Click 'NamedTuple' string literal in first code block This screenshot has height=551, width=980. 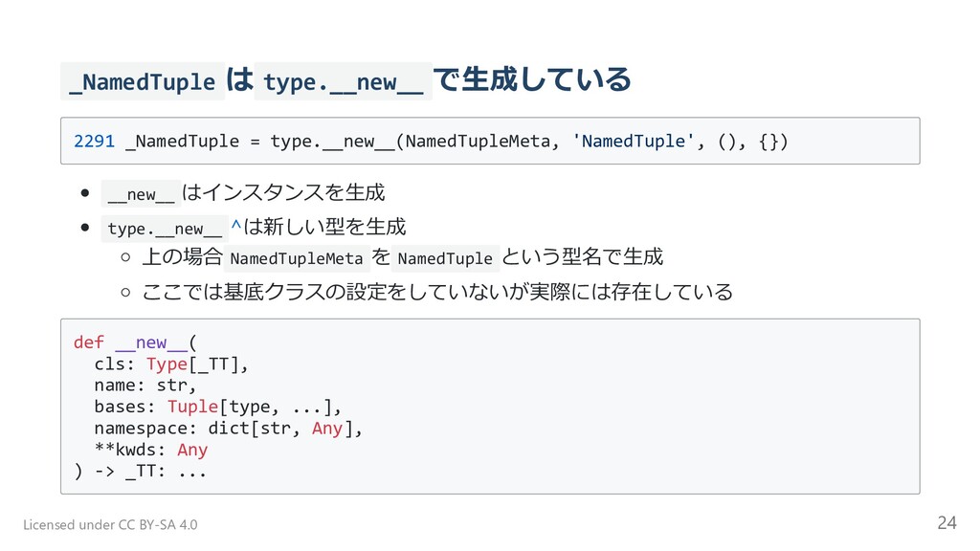(x=634, y=142)
